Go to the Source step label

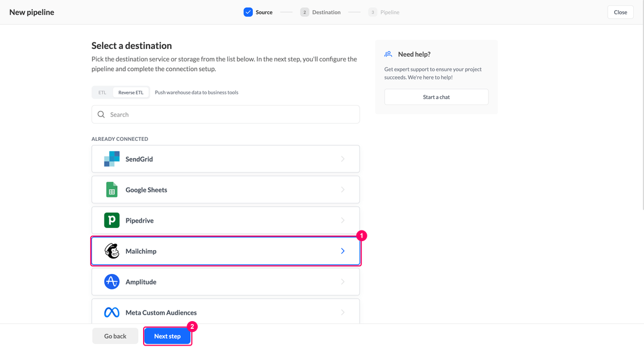point(264,13)
